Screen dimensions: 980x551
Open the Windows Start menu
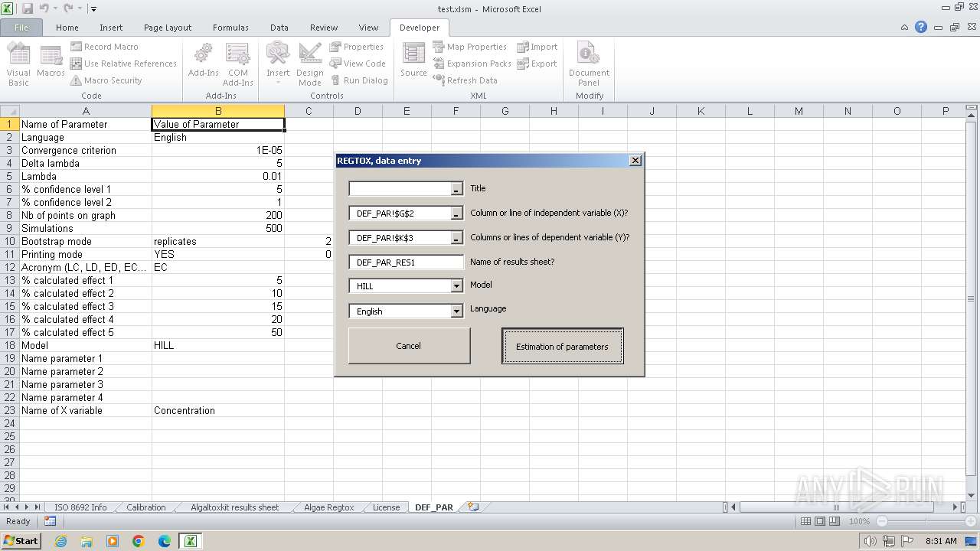point(21,540)
